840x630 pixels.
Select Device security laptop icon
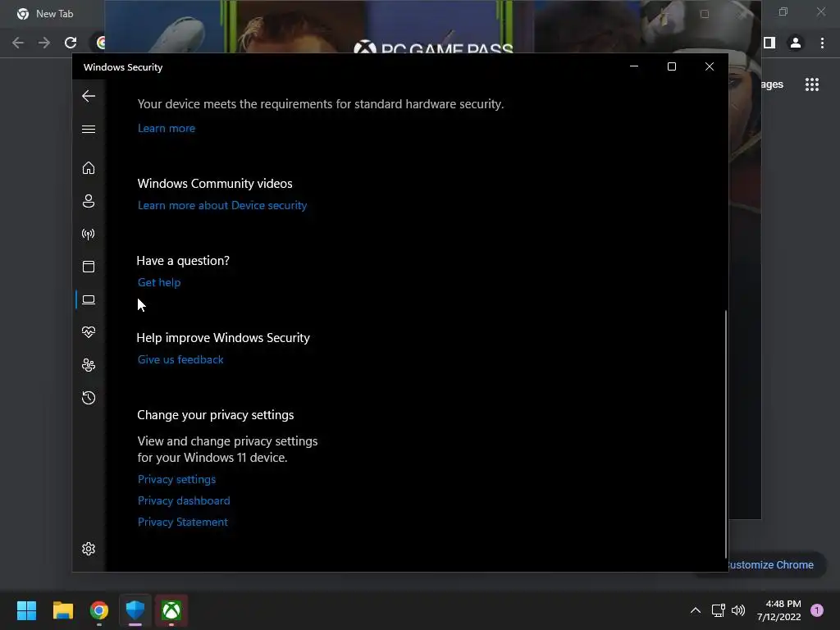tap(89, 299)
